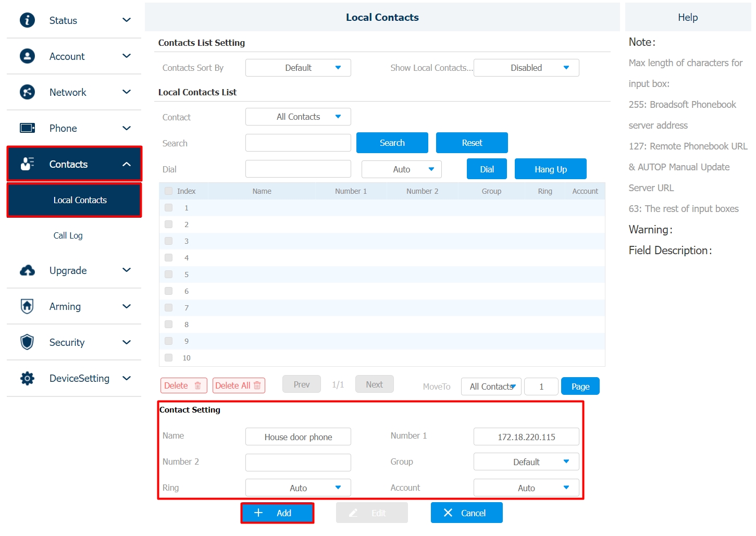The height and width of the screenshot is (536, 756).
Task: Select Local Contacts submenu item
Action: (74, 200)
